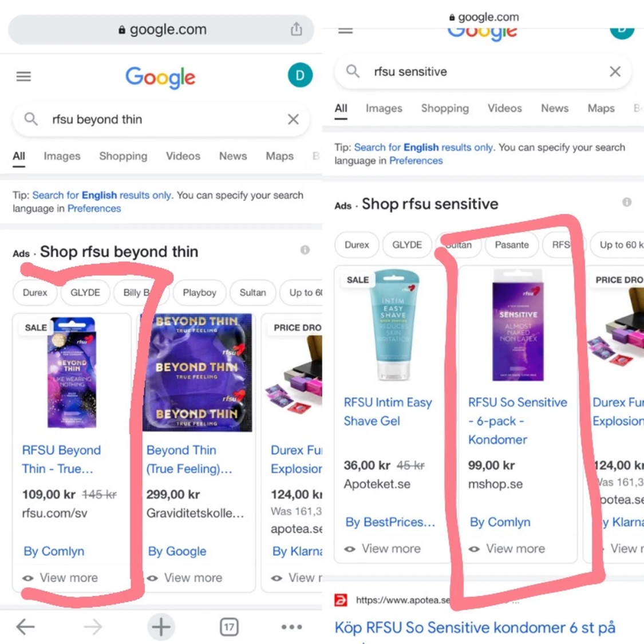Show open tabs via the 17 counter
Viewport: 644px width, 644px height.
[x=229, y=627]
